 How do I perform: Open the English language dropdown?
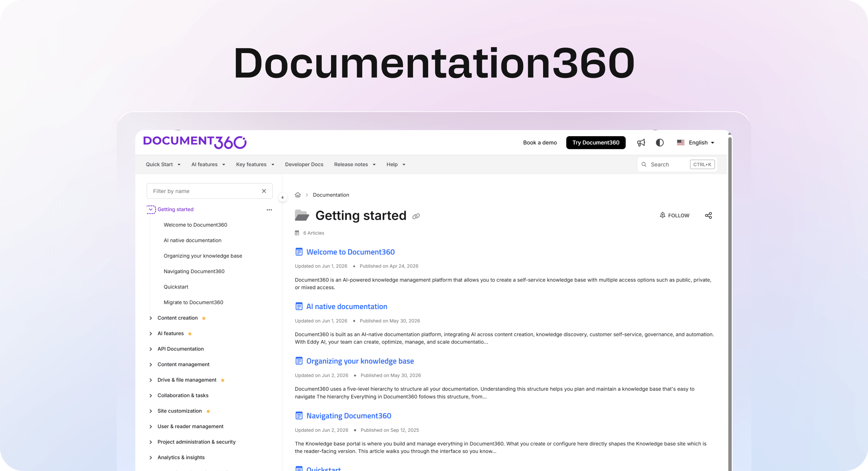[x=695, y=143]
